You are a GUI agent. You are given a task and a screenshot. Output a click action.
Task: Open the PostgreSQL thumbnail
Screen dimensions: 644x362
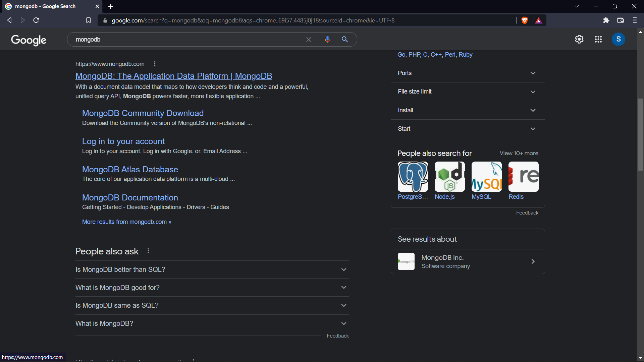413,177
